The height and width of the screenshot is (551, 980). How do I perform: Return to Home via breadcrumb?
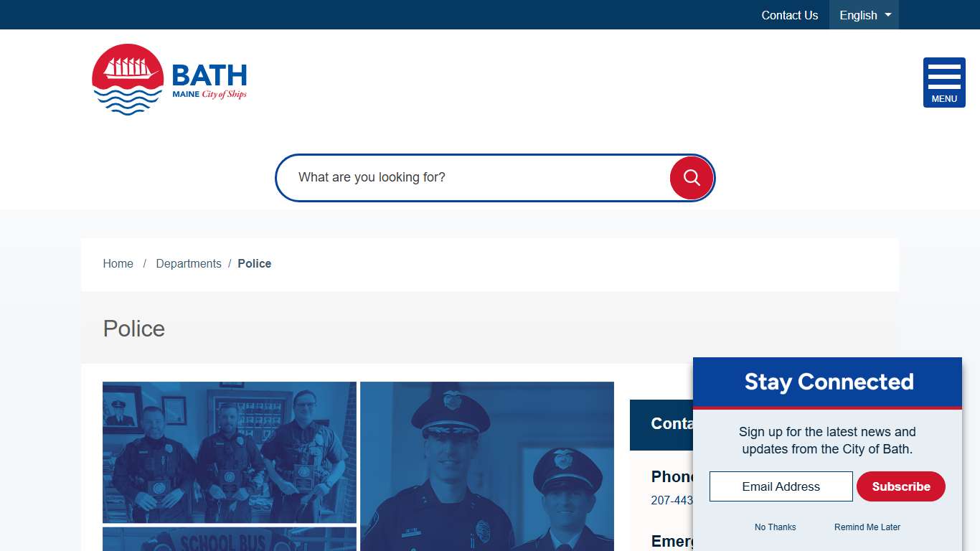pos(118,263)
